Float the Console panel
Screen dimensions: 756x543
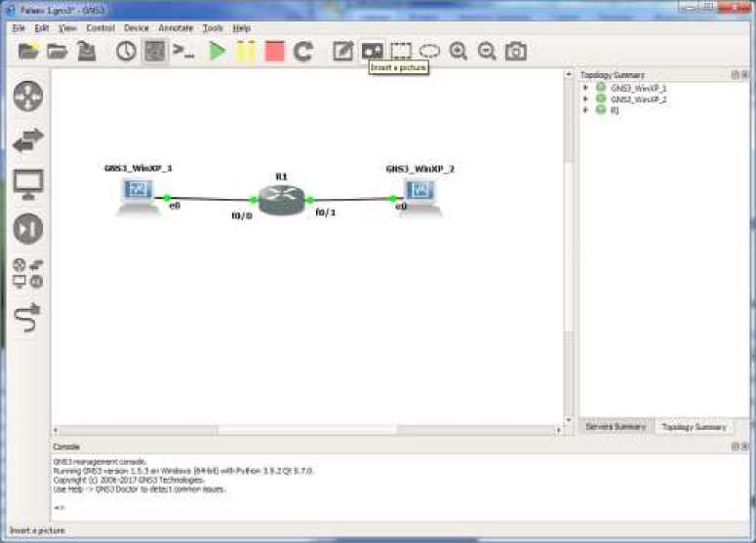pos(735,446)
